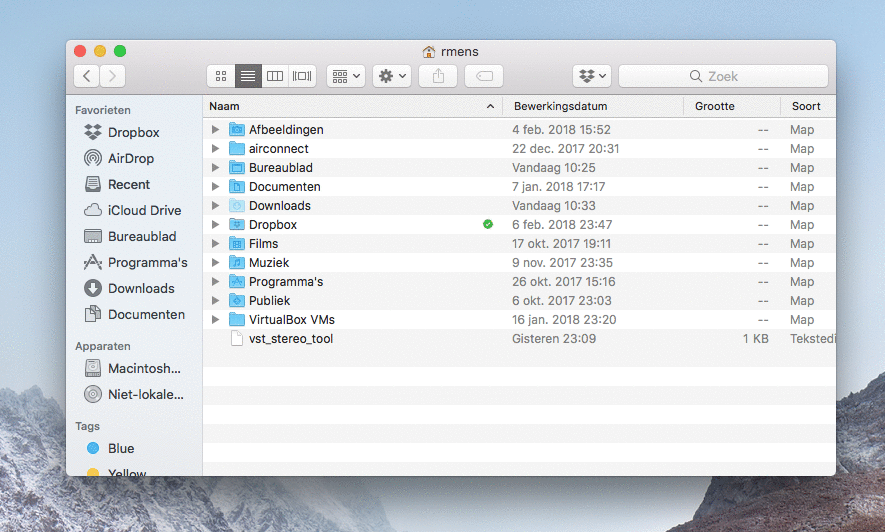Click the Share toolbar button

pos(438,76)
